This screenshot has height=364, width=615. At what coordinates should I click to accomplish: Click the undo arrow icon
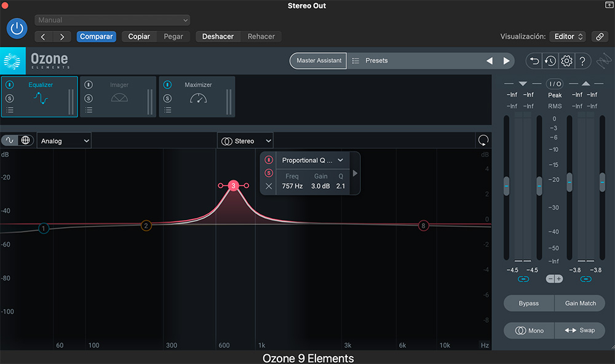(x=534, y=61)
